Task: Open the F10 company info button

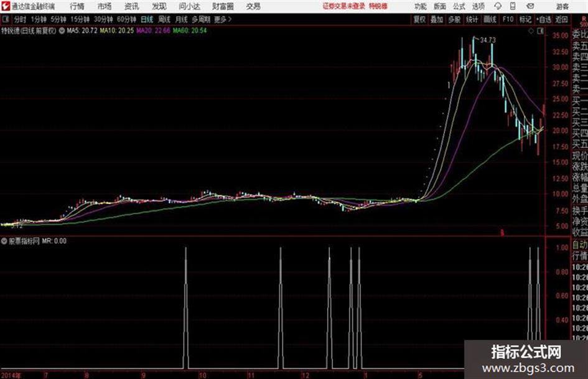Action: tap(508, 19)
